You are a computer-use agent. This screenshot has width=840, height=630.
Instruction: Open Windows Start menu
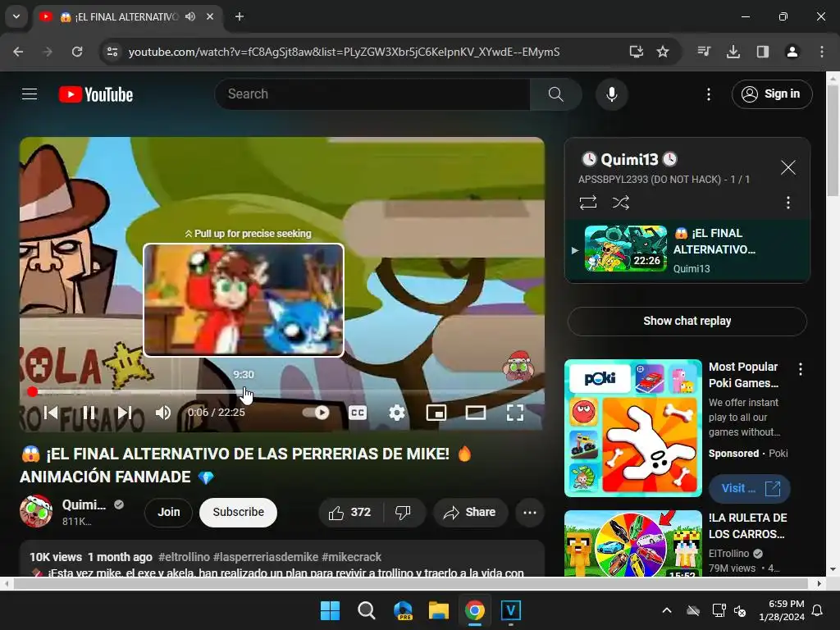(330, 610)
